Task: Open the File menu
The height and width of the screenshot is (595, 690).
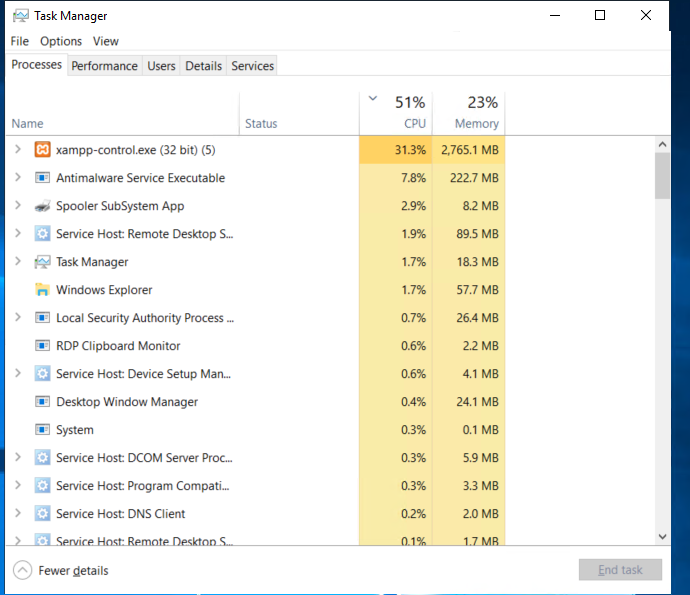Action: click(20, 41)
